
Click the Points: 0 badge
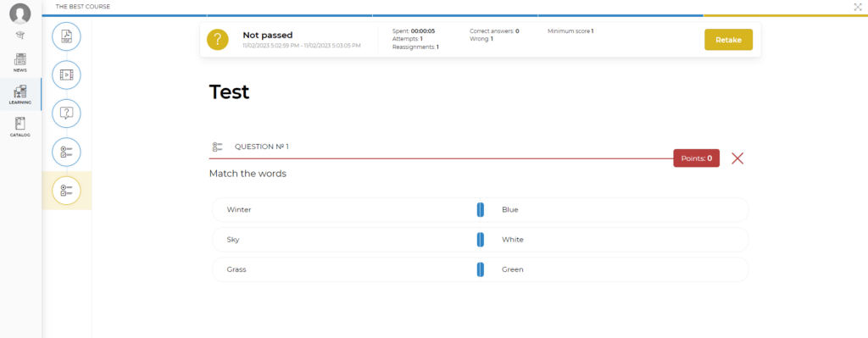(697, 158)
